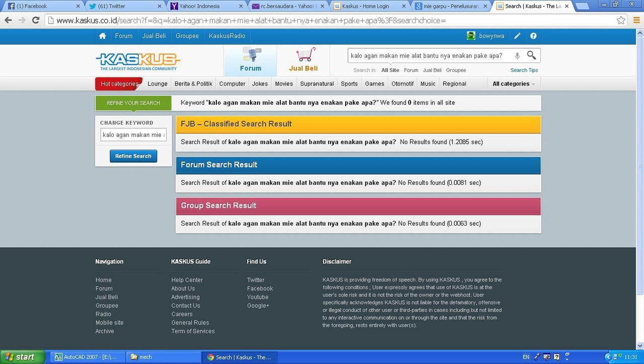Click the handwriting tools icon in language bar
Image resolution: width=644 pixels, height=364 pixels.
tap(547, 357)
